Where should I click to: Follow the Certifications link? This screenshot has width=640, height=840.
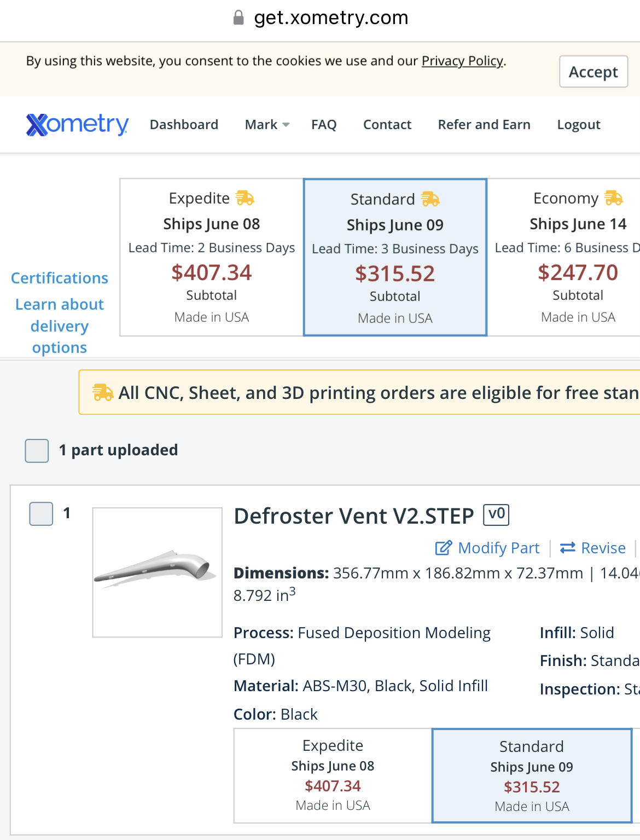60,278
